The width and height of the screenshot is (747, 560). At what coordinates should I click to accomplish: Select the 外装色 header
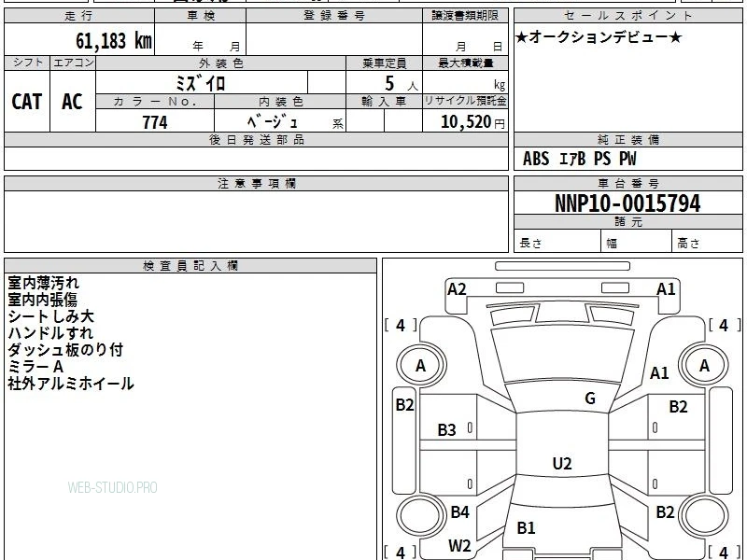pos(221,63)
